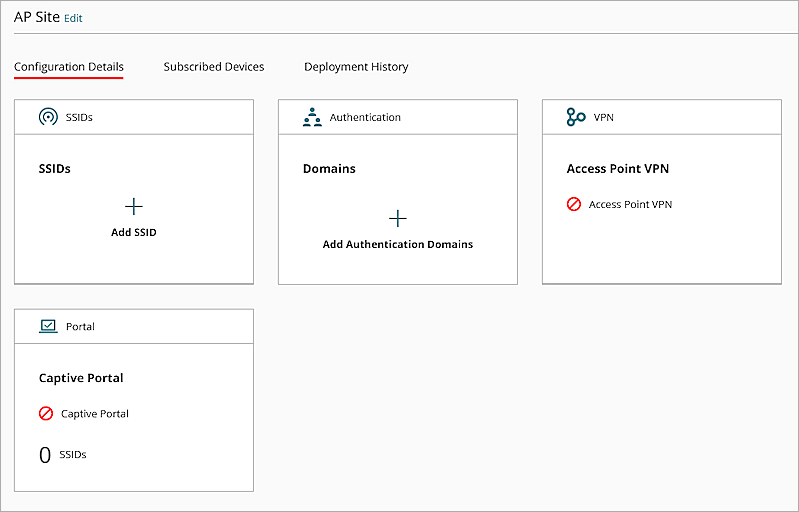This screenshot has width=799, height=512.
Task: Click the bold Access Point VPN heading
Action: 618,169
